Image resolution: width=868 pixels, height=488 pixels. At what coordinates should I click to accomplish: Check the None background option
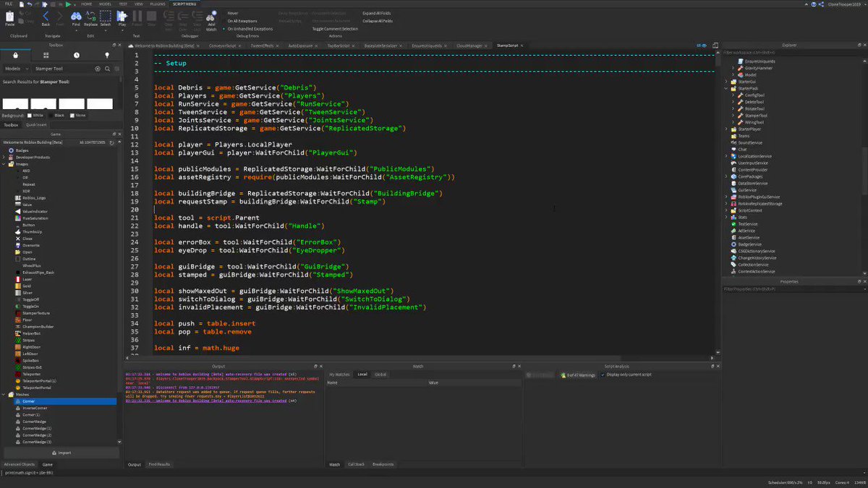(77, 115)
